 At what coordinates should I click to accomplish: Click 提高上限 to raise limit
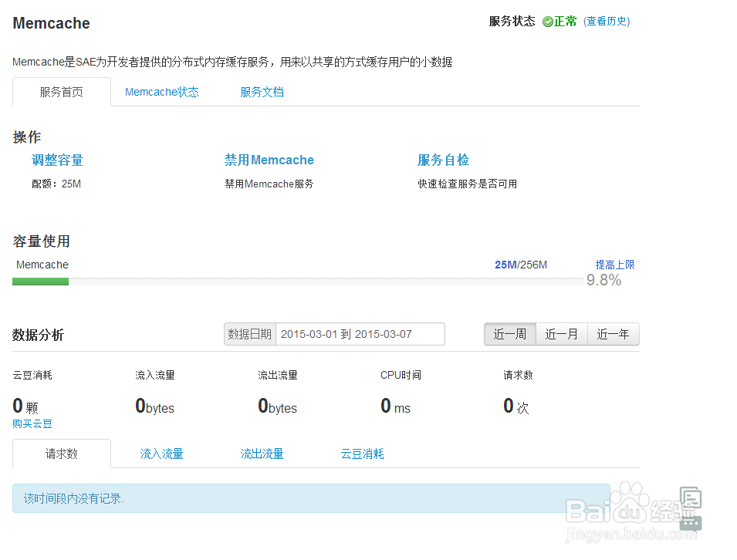615,265
